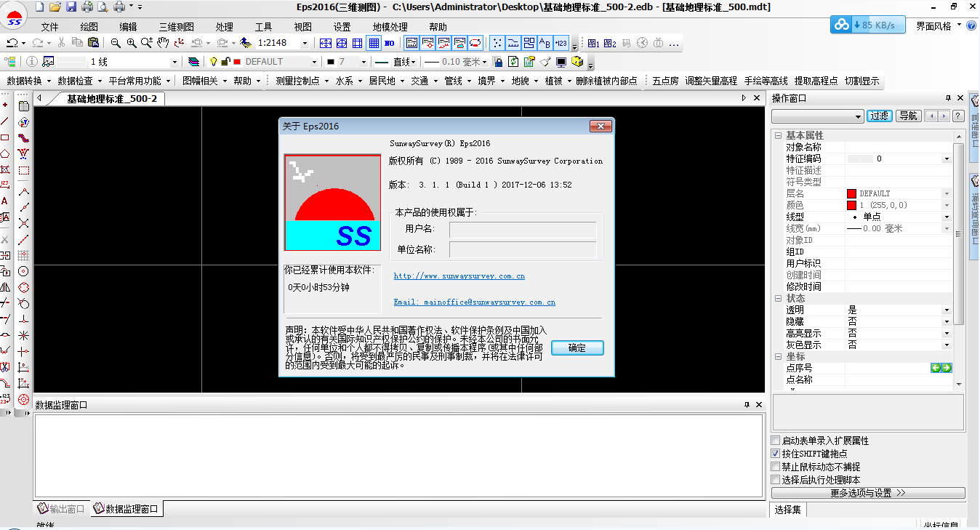
Task: Uncheck 按住SHIFT键拖点 checkbox
Action: (x=776, y=454)
